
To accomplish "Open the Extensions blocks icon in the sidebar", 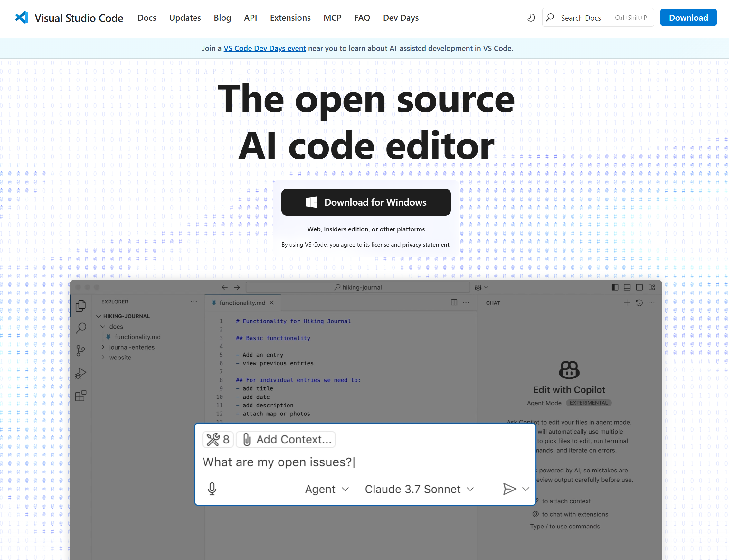I will point(81,396).
